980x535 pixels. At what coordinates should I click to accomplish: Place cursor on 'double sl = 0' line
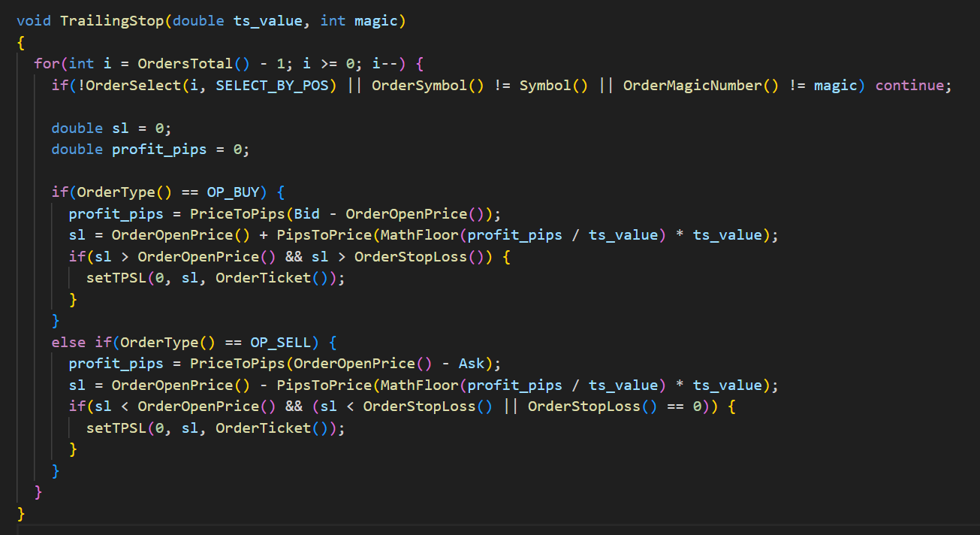click(111, 128)
